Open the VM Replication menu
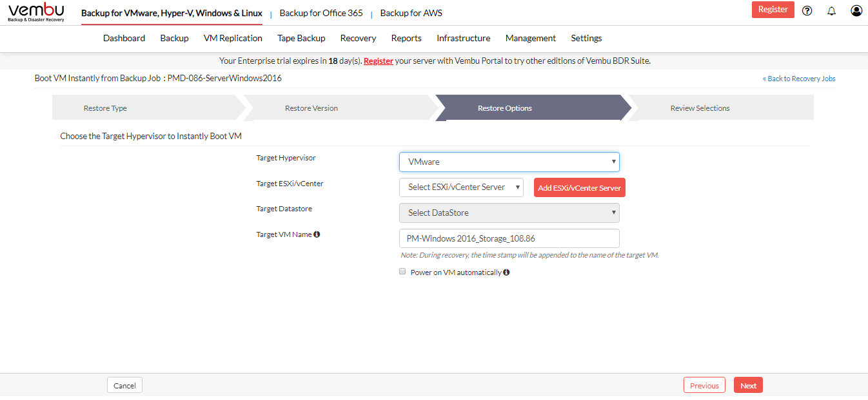The image size is (868, 400). click(x=233, y=38)
